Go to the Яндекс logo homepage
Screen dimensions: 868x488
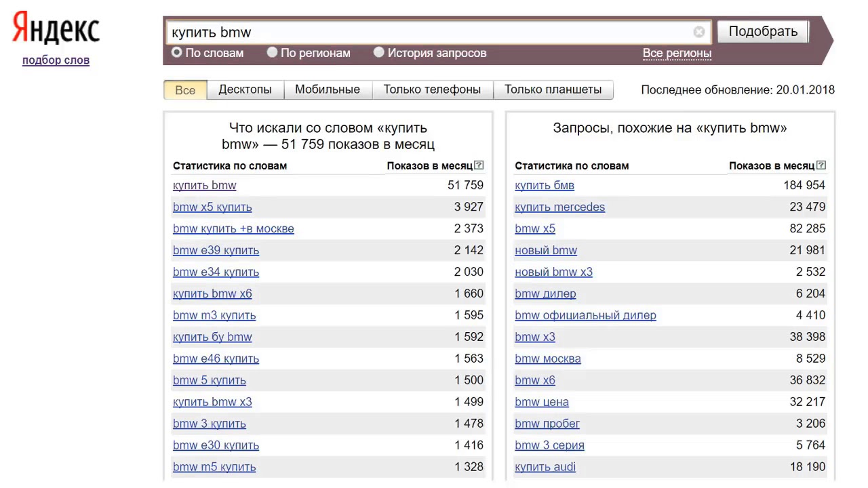click(56, 28)
